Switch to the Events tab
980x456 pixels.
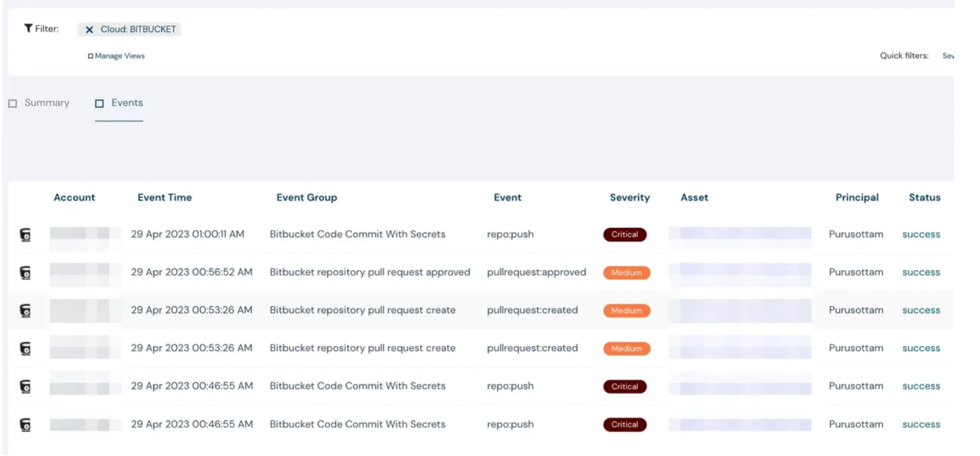(127, 103)
